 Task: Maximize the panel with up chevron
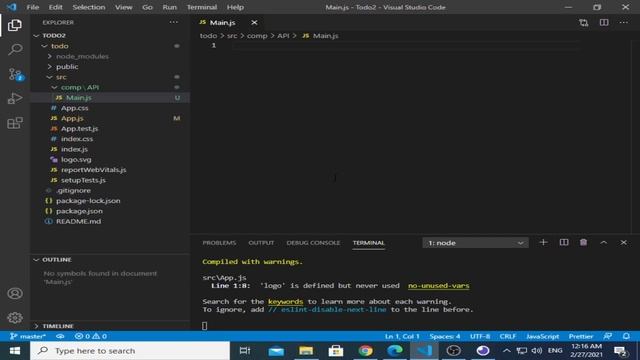point(604,242)
